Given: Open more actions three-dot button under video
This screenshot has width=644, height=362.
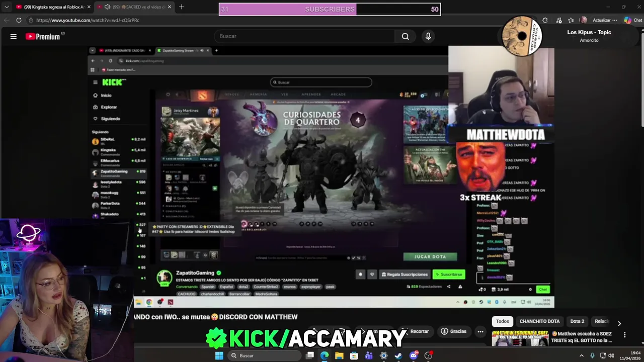Looking at the screenshot, I should 480,331.
